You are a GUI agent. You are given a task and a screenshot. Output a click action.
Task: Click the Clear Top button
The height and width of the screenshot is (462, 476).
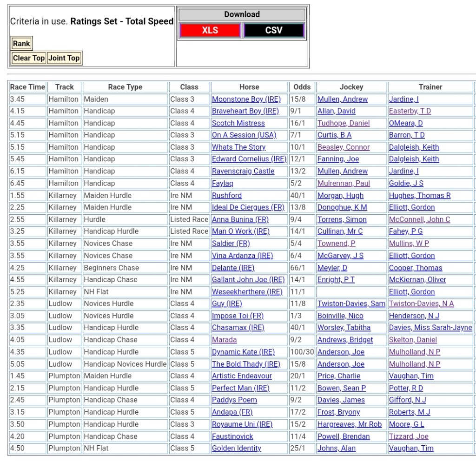(x=29, y=58)
